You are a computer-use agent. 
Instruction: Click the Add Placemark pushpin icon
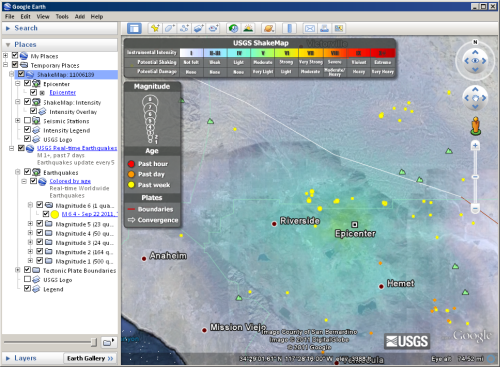[x=155, y=28]
